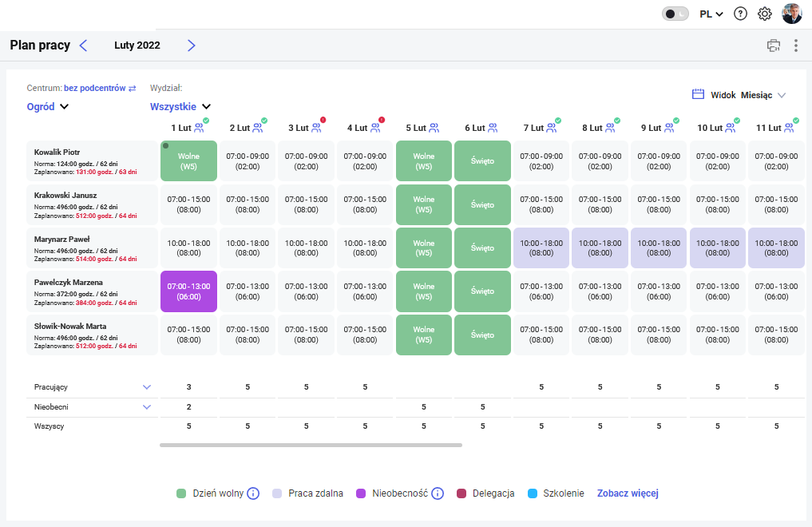Expand the Nieobecni summary row
Viewport: 812px width, 527px height.
click(147, 407)
